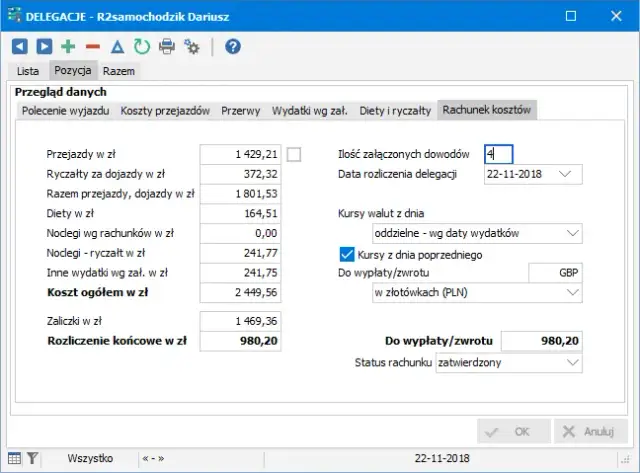
Task: Tick the checkbox beside 'Przejazdy w zł'
Action: click(x=294, y=154)
